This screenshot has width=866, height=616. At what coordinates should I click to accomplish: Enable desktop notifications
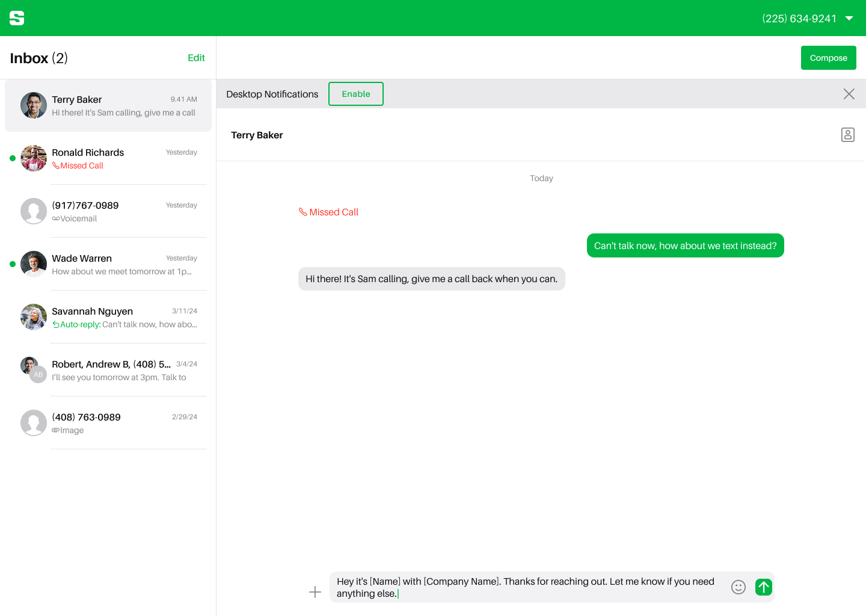pyautogui.click(x=356, y=94)
